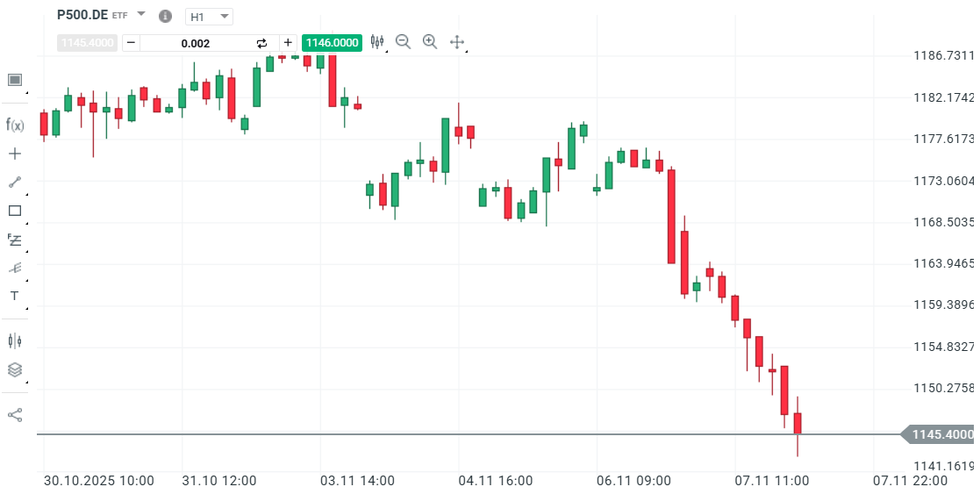Click the share chart icon
This screenshot has height=494, width=980.
point(15,415)
